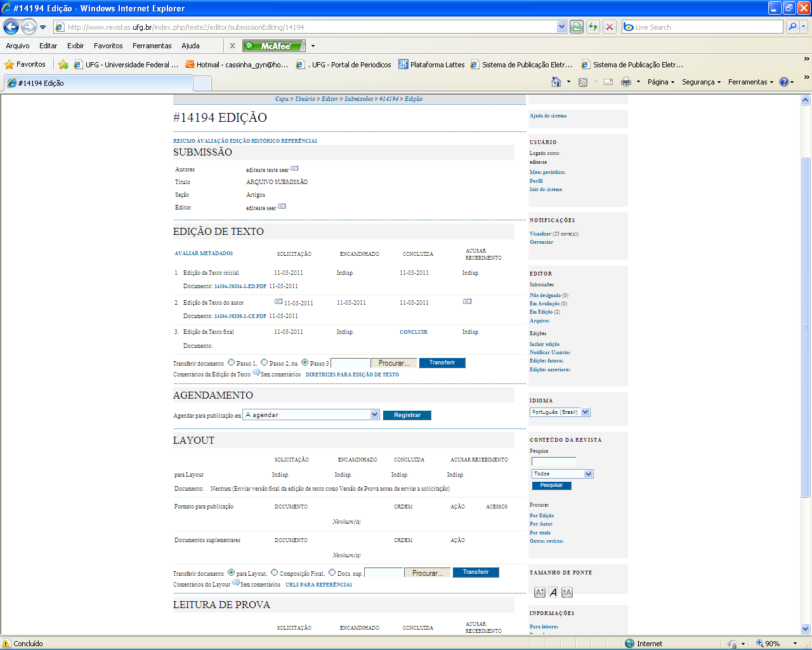Expand the Segurança command menu

tap(701, 82)
